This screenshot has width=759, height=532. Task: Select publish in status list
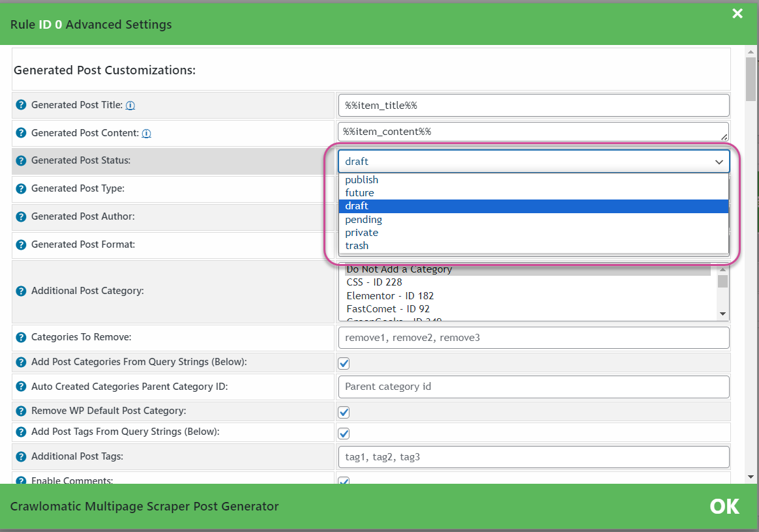[533, 179]
